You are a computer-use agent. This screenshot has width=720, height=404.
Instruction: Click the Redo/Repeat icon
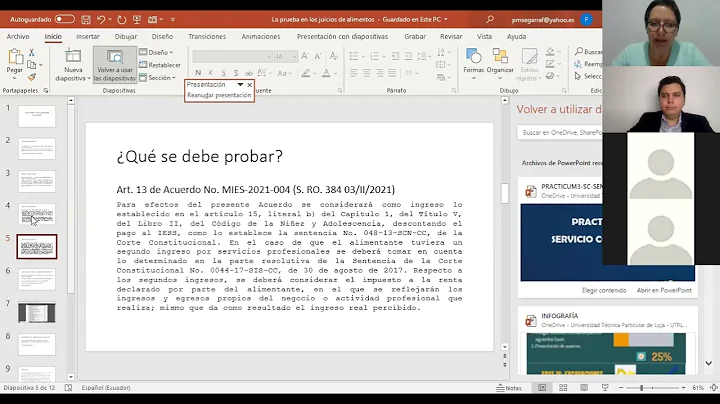click(122, 20)
